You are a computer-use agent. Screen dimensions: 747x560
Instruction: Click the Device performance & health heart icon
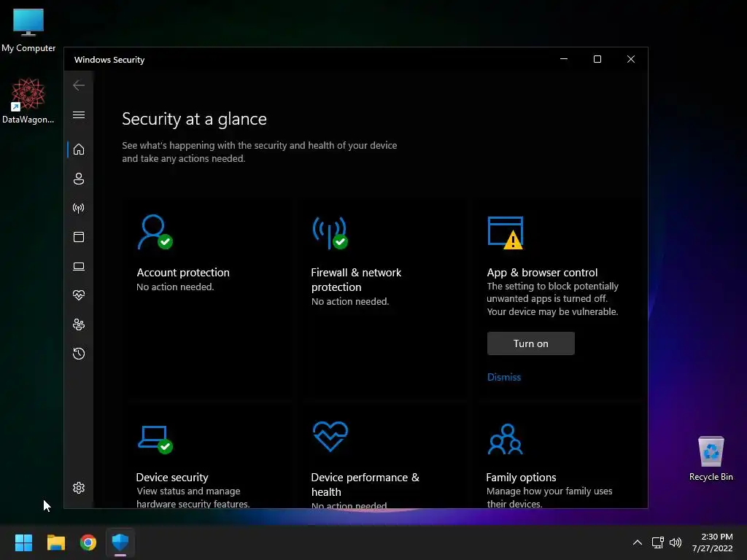click(330, 436)
